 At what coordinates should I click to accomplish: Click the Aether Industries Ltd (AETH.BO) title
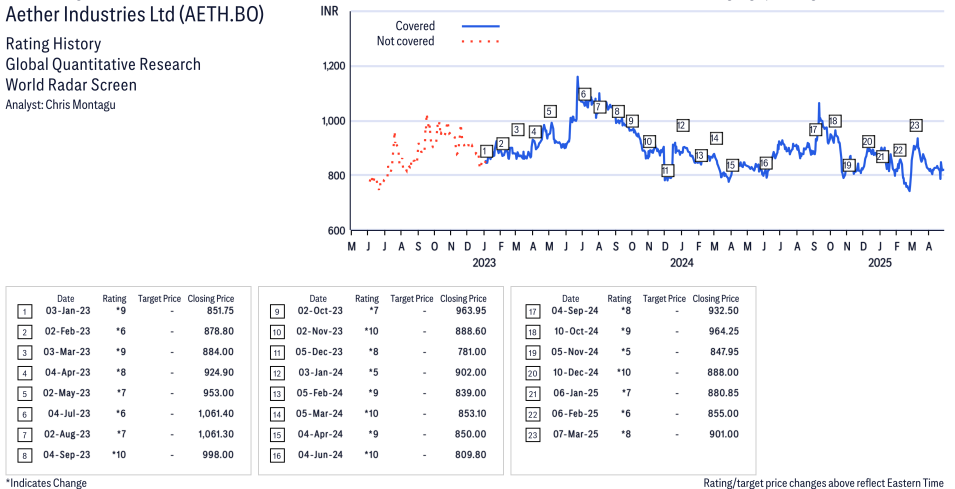click(x=135, y=15)
